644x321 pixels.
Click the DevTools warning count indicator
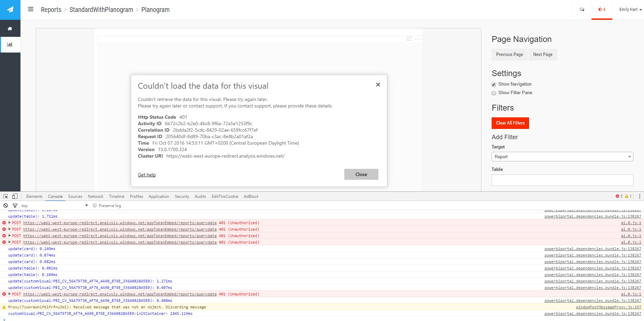(x=628, y=196)
